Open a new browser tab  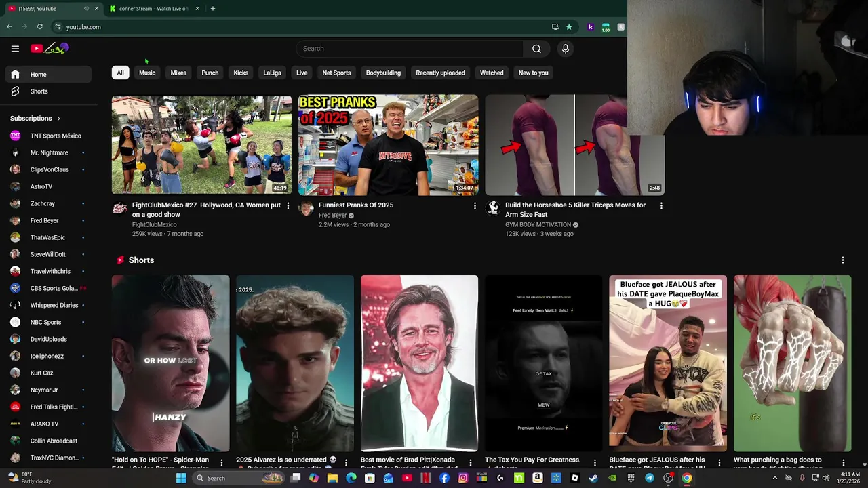213,9
